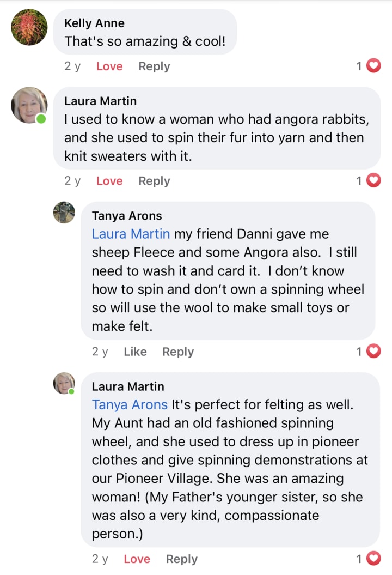This screenshot has width=392, height=575.
Task: Reply to Tanya Arons' fleece comment
Action: [178, 352]
